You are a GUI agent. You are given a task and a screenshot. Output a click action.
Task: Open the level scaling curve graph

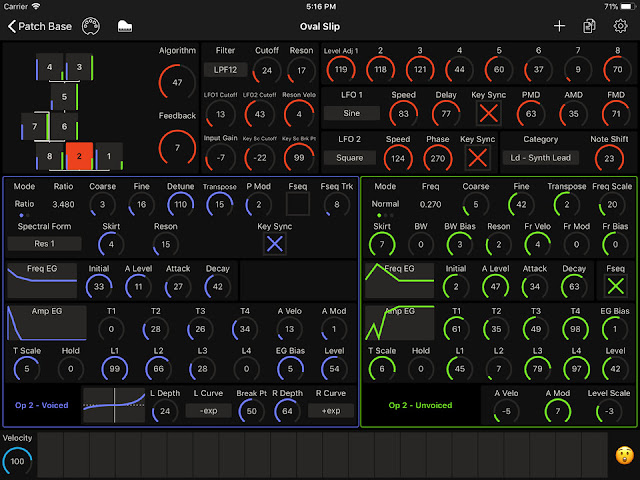114,405
